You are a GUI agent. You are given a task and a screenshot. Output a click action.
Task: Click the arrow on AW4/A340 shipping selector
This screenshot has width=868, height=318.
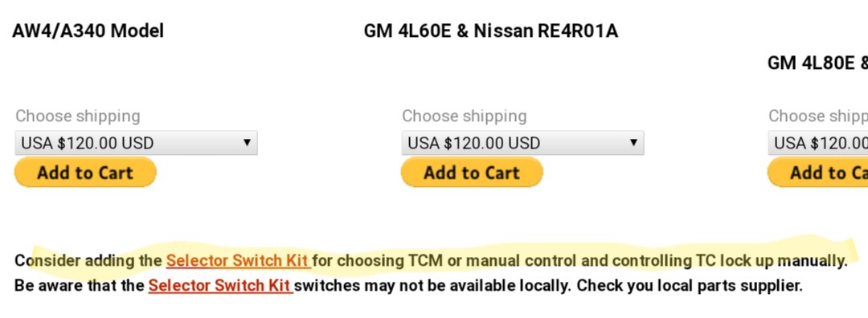247,143
